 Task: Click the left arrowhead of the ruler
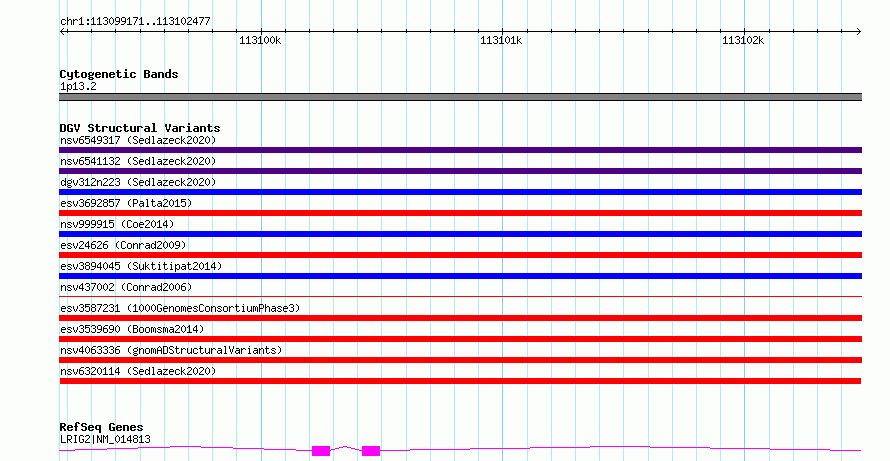63,32
